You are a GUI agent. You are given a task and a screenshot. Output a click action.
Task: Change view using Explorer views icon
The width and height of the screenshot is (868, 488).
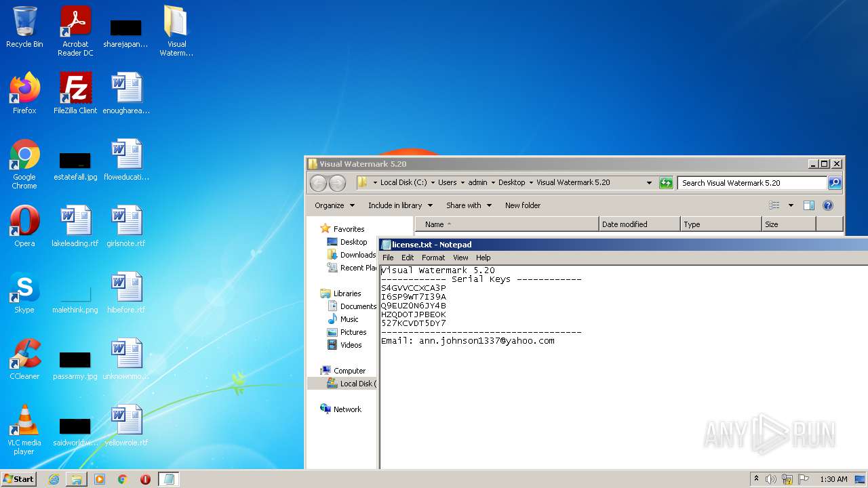click(x=774, y=205)
